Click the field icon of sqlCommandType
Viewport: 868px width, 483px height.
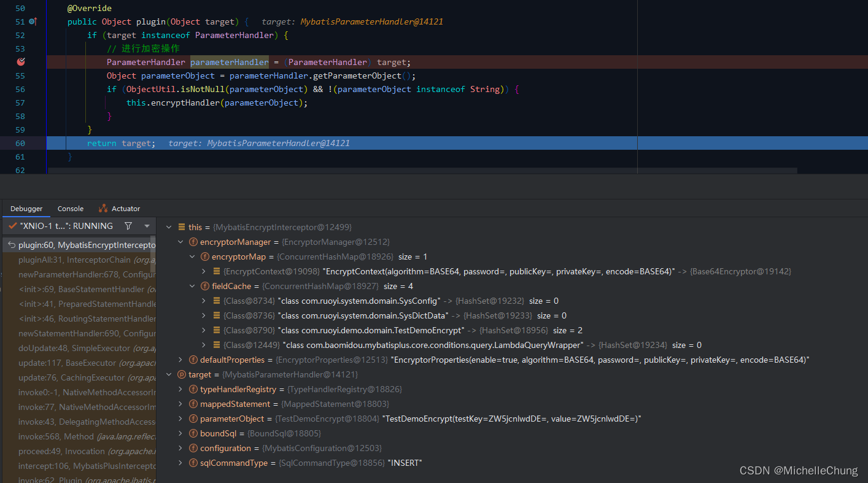[x=193, y=463]
